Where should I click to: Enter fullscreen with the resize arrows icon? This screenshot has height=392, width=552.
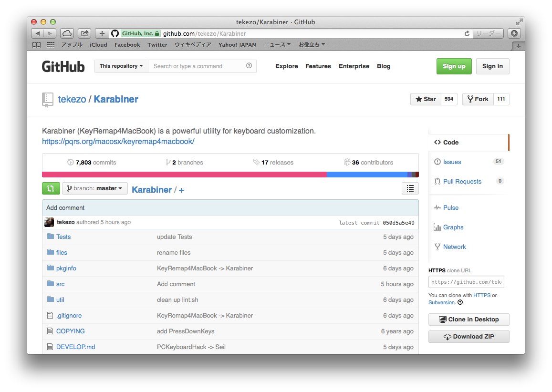(519, 22)
